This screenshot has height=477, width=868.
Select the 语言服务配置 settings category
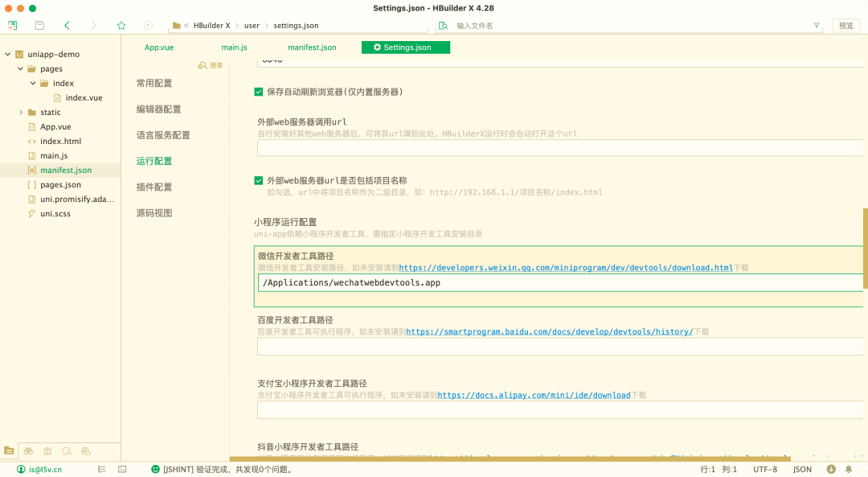tap(163, 135)
